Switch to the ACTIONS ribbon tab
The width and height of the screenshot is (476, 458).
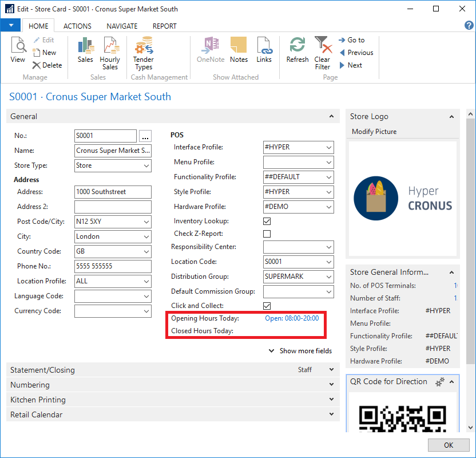coord(77,26)
